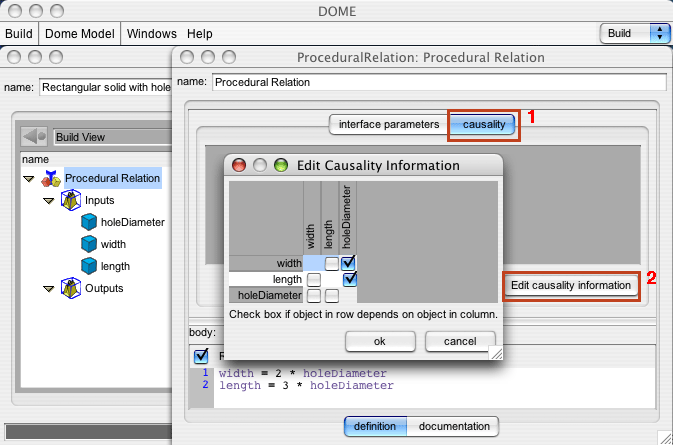Image resolution: width=673 pixels, height=445 pixels.
Task: Check holeDiameter depends on length box
Action: (331, 296)
